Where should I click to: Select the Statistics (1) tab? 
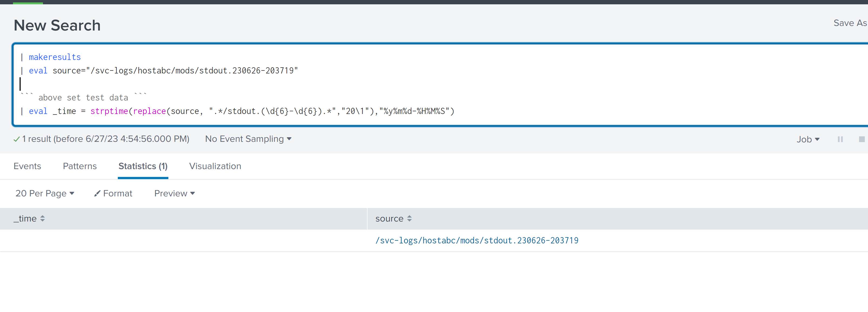click(x=143, y=166)
